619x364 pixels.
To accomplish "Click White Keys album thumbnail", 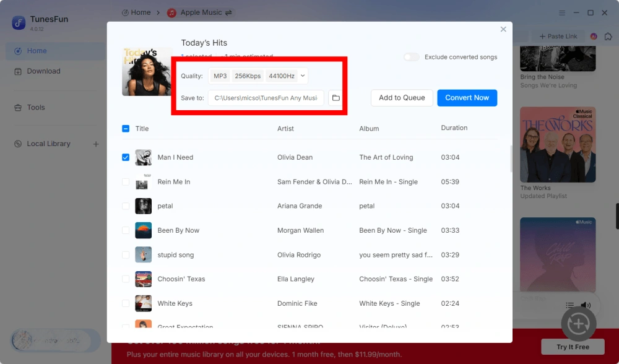I will coord(144,303).
